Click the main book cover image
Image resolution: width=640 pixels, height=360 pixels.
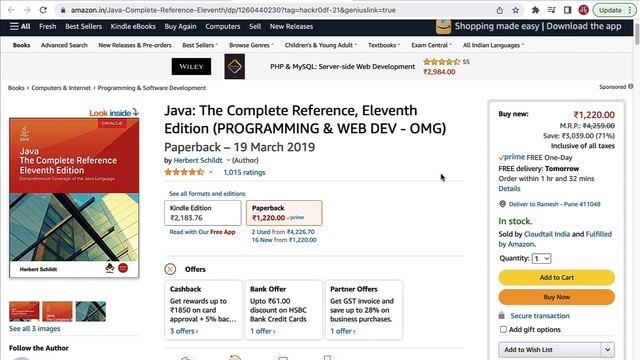pyautogui.click(x=74, y=198)
